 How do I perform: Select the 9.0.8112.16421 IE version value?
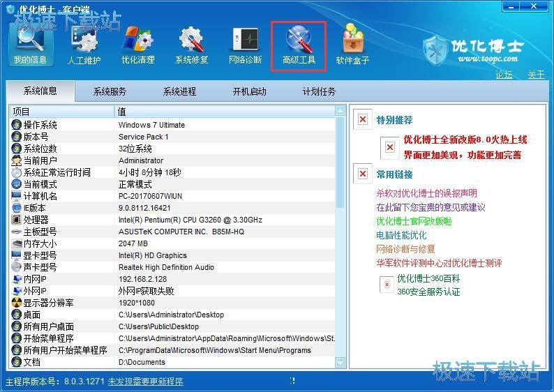coord(144,208)
